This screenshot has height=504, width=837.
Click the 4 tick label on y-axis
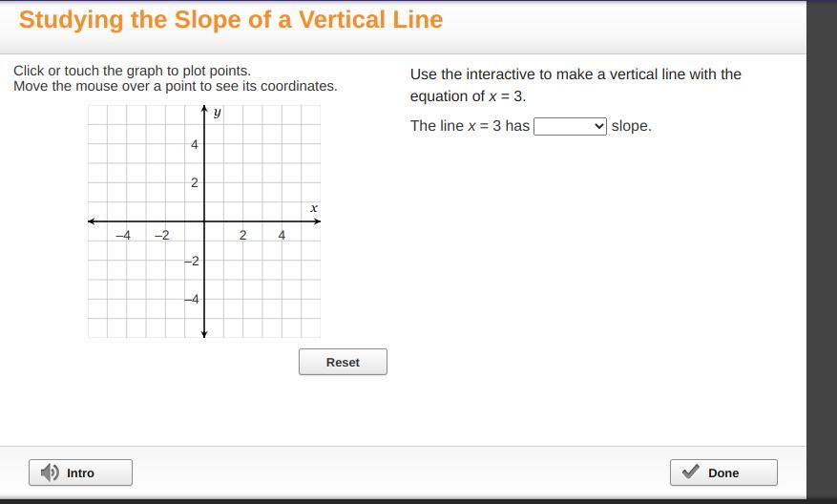[x=194, y=145]
